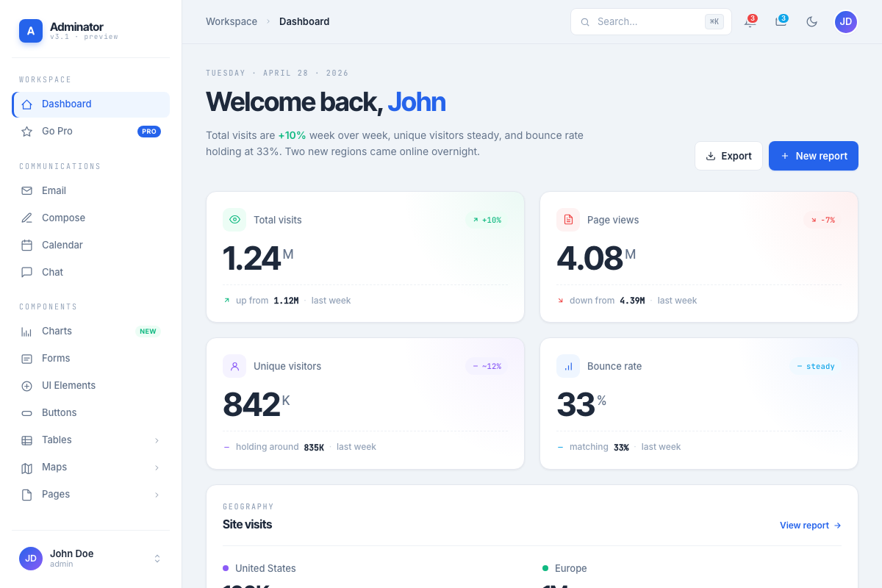882x588 pixels.
Task: Click the JD avatar in top right
Action: 845,22
